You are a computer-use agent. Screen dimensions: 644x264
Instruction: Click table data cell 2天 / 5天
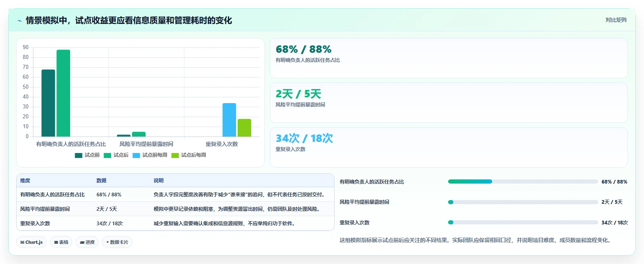[x=107, y=209]
